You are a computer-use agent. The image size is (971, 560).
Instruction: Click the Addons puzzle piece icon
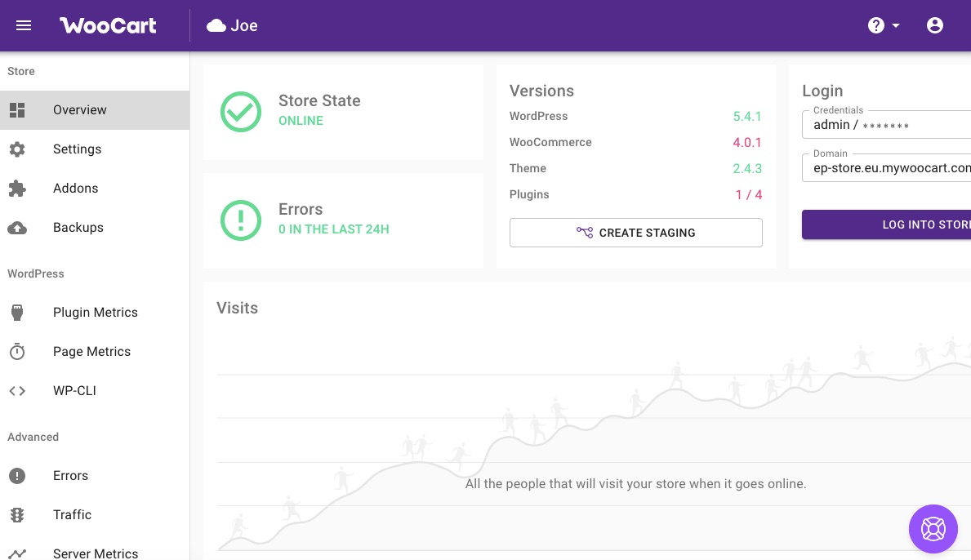coord(17,189)
